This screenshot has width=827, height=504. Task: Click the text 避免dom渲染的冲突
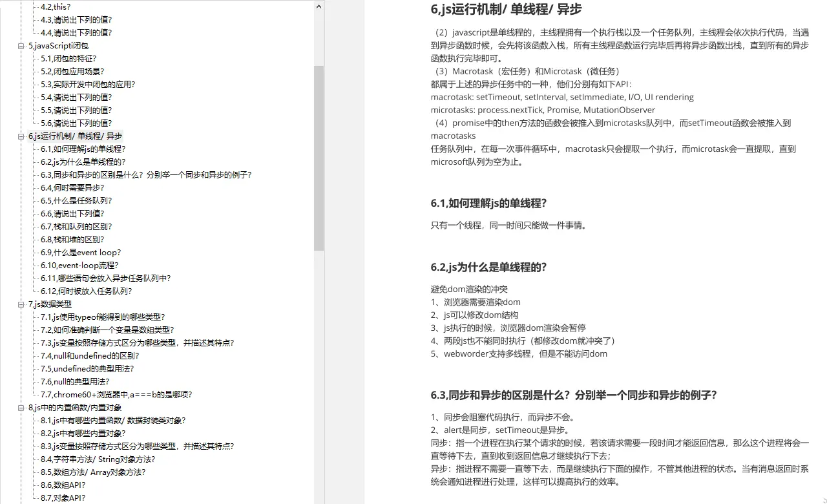tap(469, 289)
